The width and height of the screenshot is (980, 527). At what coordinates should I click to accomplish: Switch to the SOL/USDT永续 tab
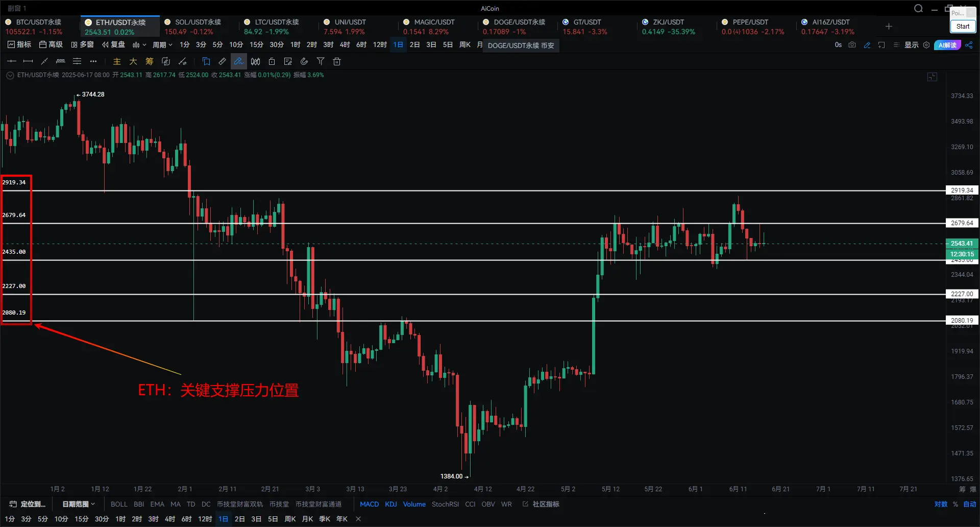click(199, 27)
